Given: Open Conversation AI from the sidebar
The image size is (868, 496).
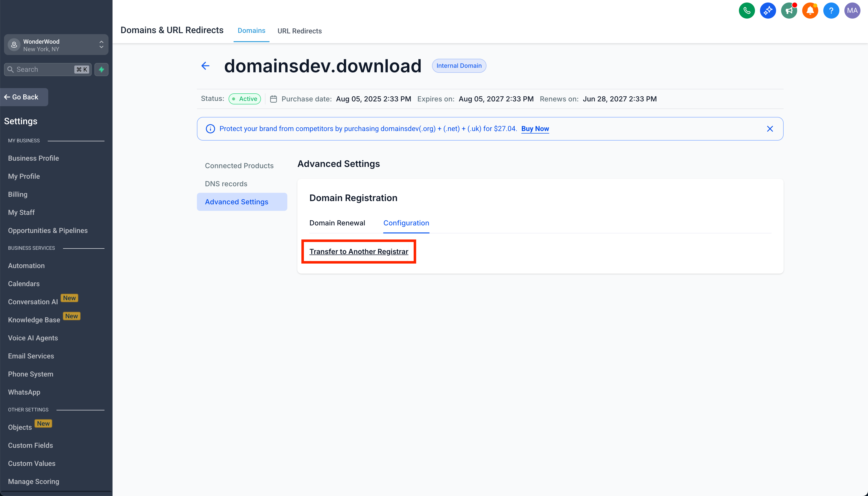Looking at the screenshot, I should [x=33, y=302].
